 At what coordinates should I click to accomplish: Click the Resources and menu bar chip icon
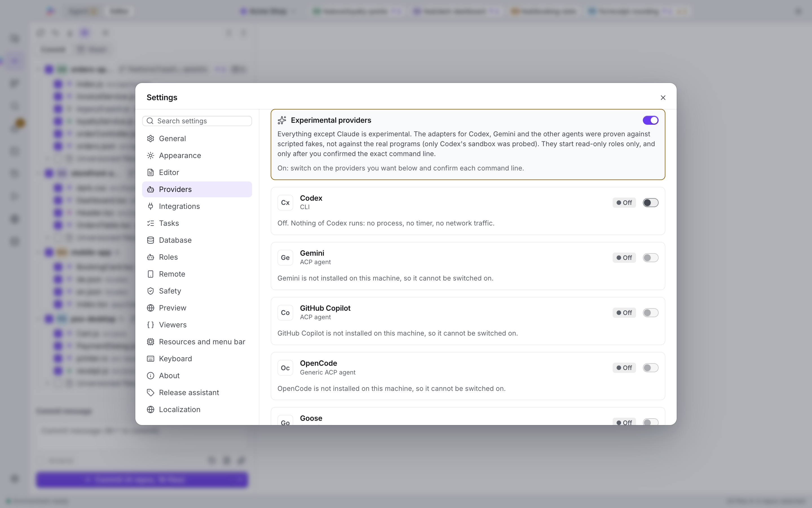click(151, 342)
